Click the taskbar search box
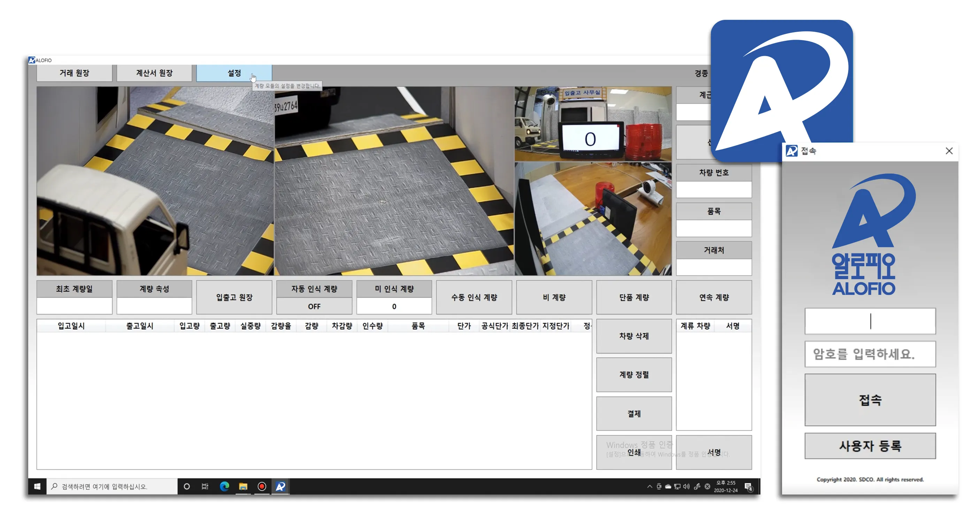 click(112, 487)
